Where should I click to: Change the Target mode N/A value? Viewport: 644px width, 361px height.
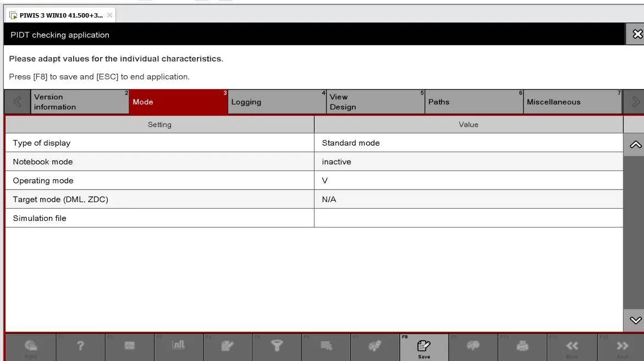469,199
